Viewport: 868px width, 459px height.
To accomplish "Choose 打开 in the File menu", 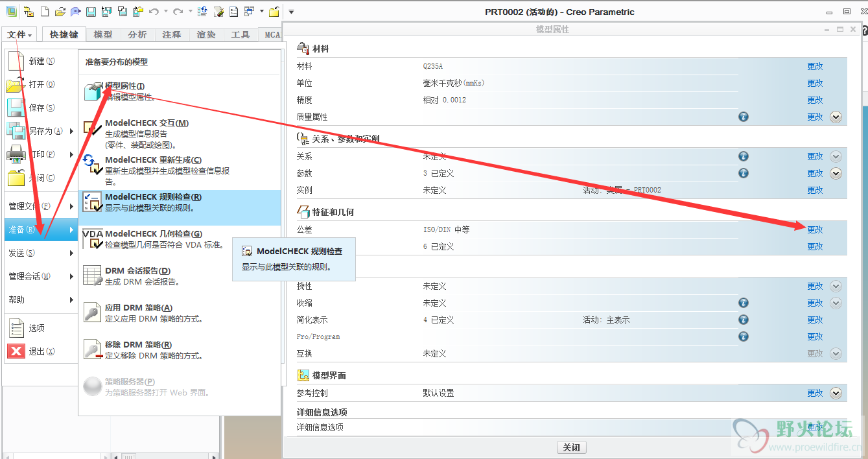I will (41, 84).
